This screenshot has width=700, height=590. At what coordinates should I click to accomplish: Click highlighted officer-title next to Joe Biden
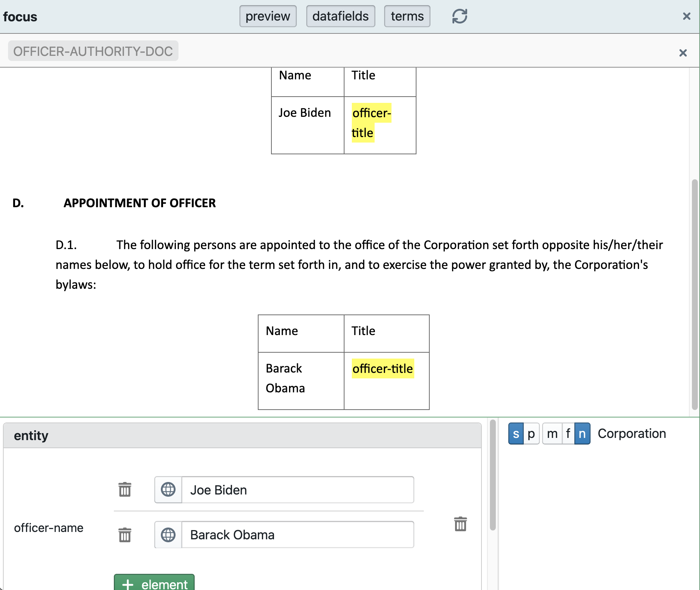coord(371,123)
